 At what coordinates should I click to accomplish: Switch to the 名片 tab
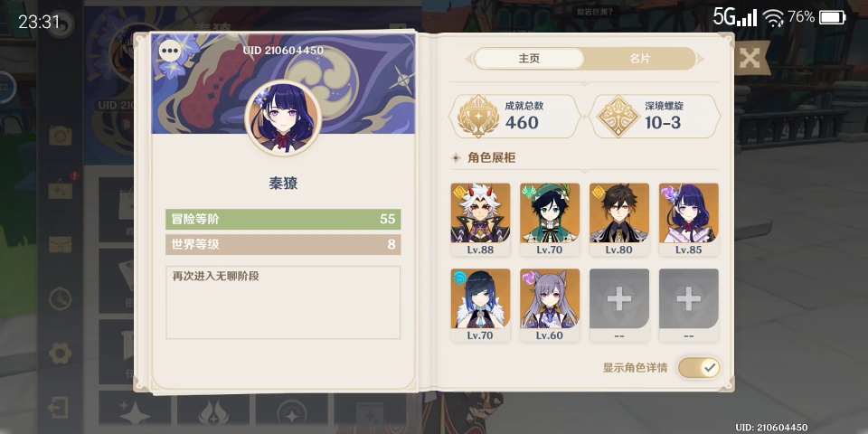640,59
